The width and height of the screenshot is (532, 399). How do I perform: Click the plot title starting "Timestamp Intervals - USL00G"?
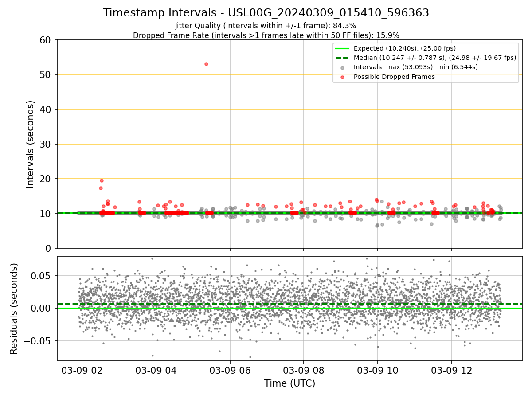point(266,13)
